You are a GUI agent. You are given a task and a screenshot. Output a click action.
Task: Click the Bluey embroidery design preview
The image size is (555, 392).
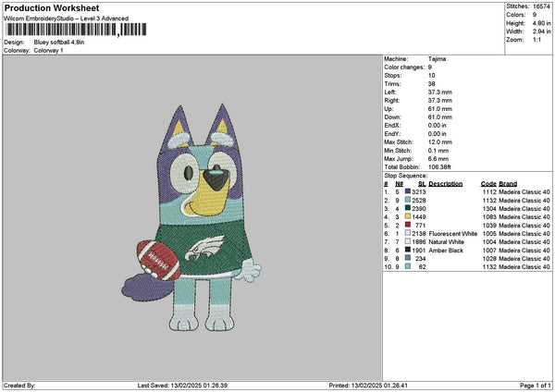tap(191, 218)
